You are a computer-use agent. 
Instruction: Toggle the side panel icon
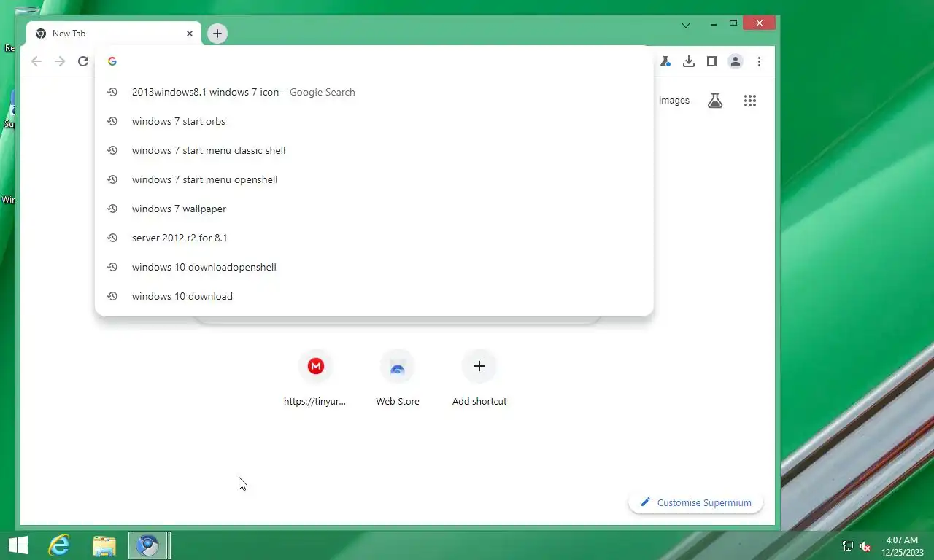click(x=712, y=62)
